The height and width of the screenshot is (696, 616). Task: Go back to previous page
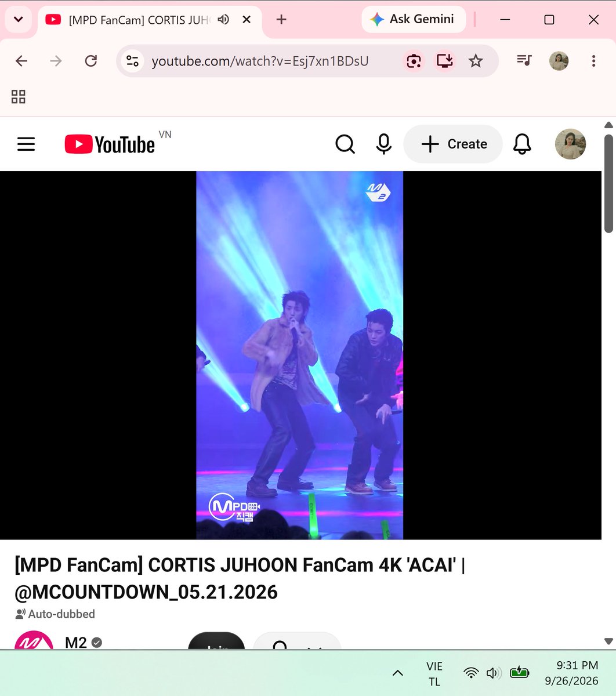point(21,61)
